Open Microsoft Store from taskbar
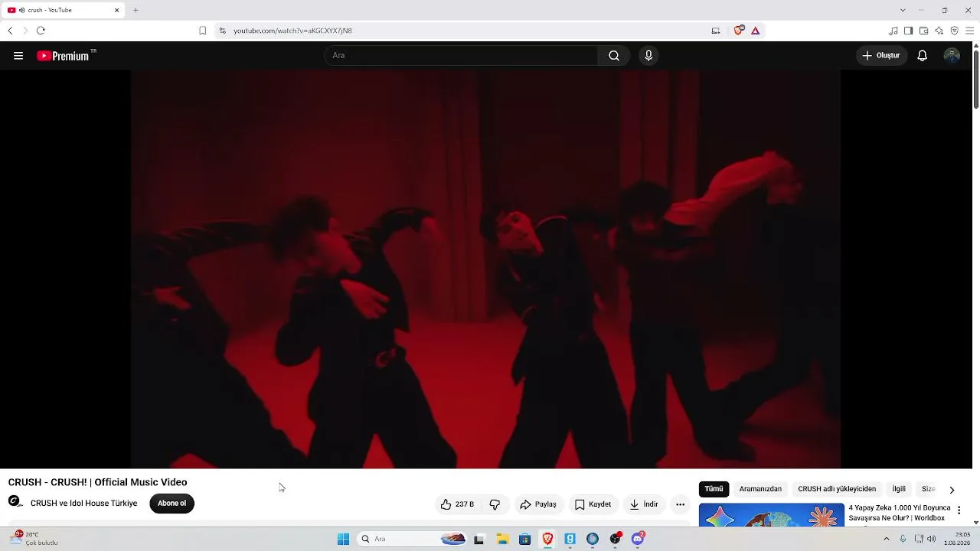The width and height of the screenshot is (980, 551). click(x=524, y=539)
